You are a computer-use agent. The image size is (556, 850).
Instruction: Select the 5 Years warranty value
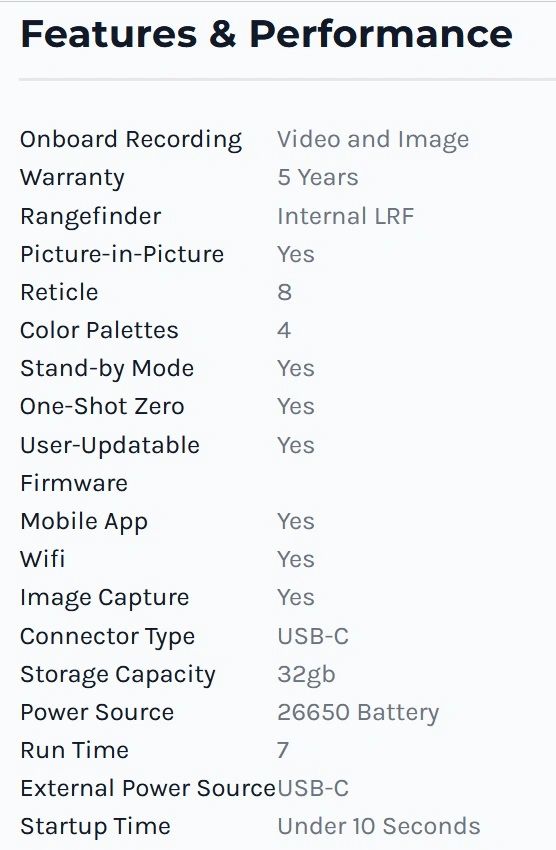318,177
